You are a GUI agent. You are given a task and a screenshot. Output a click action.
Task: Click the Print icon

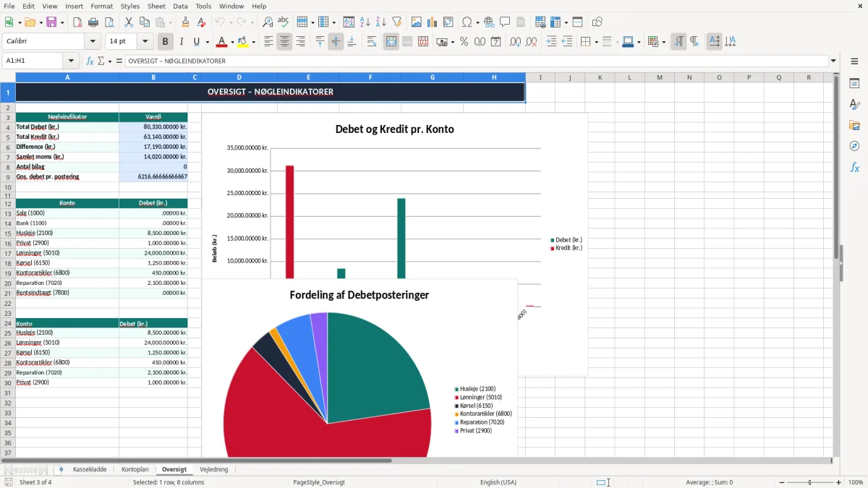coord(93,22)
